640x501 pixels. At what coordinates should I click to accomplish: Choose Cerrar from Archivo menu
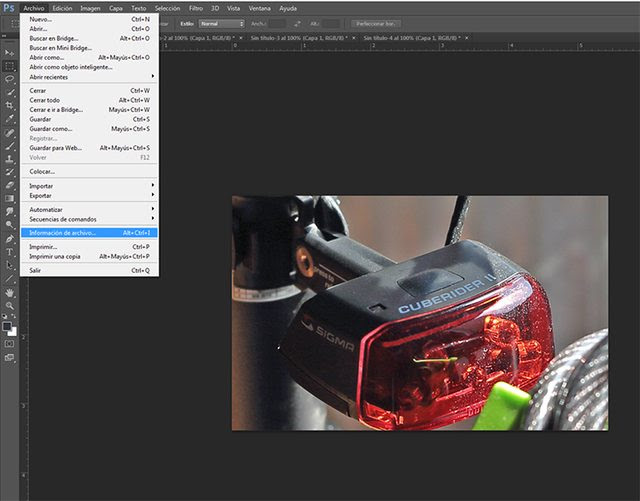coord(89,91)
